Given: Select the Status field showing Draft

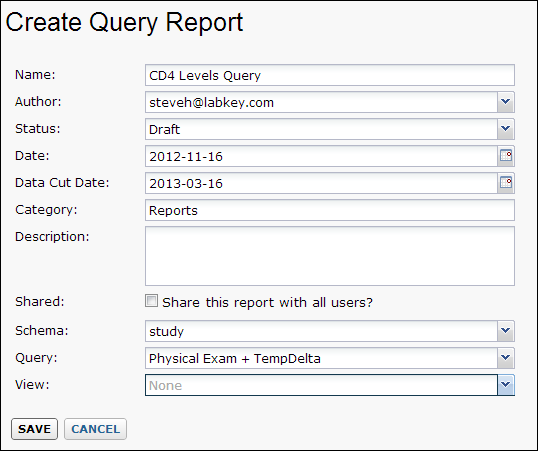Looking at the screenshot, I should click(321, 129).
